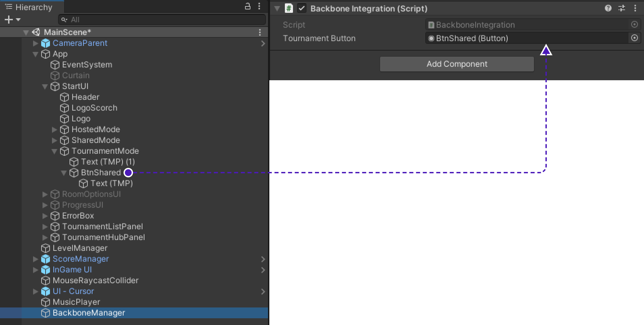The image size is (644, 325).
Task: Open MainScene options kebab menu
Action: tap(260, 32)
